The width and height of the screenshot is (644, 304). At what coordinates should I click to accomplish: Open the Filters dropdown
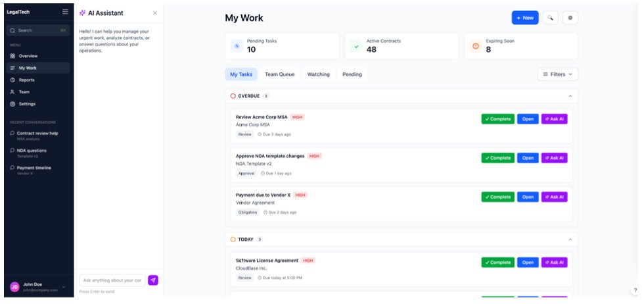point(558,74)
